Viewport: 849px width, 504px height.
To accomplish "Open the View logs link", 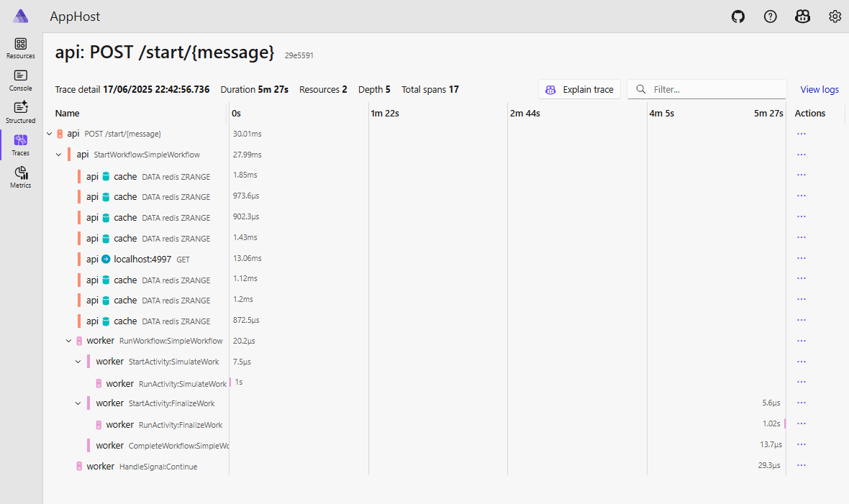I will coord(820,90).
